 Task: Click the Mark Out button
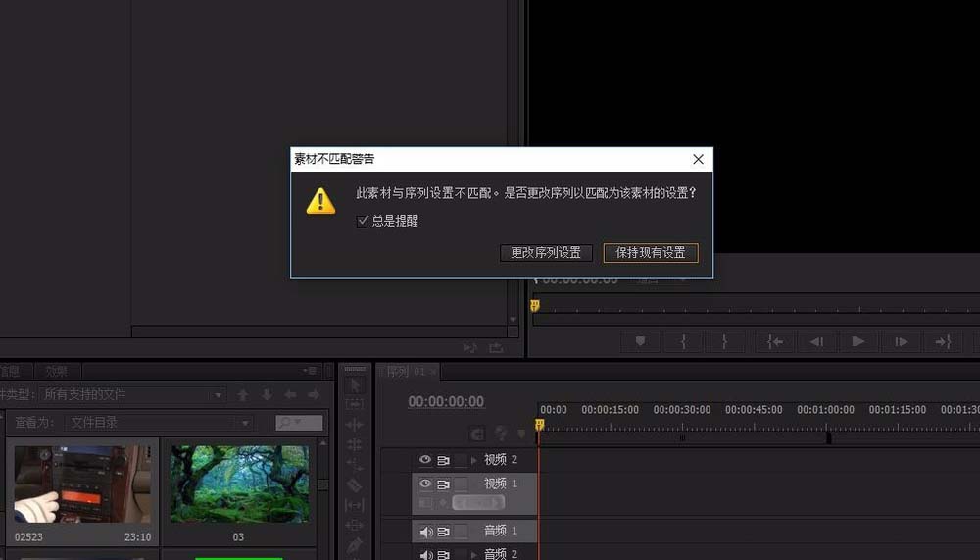point(724,341)
